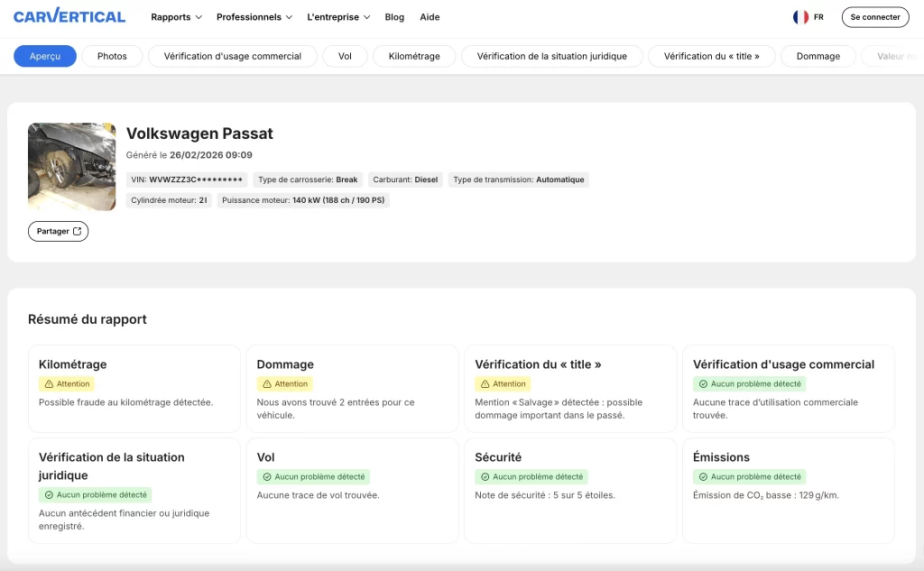The height and width of the screenshot is (571, 924).
Task: Open the L'entreprise dropdown
Action: pyautogui.click(x=338, y=17)
